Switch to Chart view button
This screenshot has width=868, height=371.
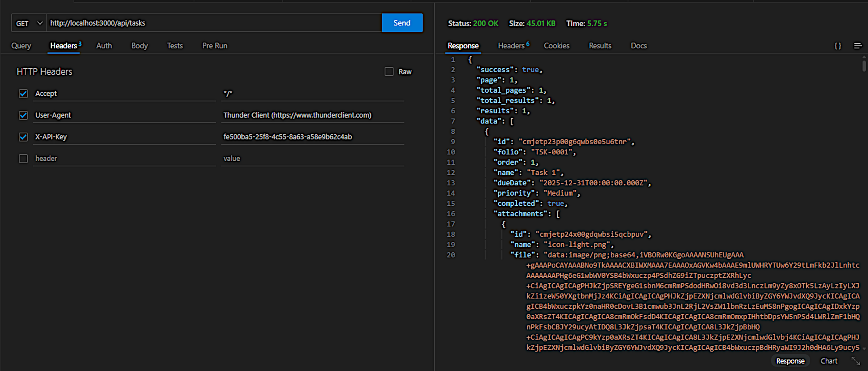tap(829, 361)
